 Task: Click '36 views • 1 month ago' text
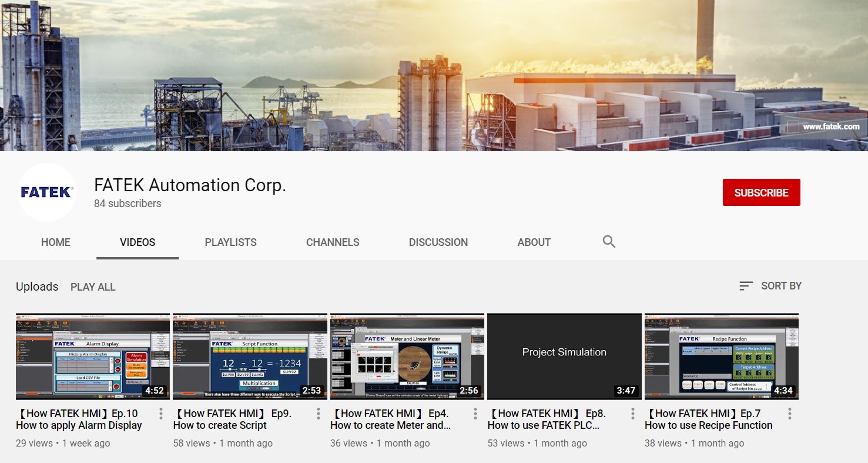380,444
